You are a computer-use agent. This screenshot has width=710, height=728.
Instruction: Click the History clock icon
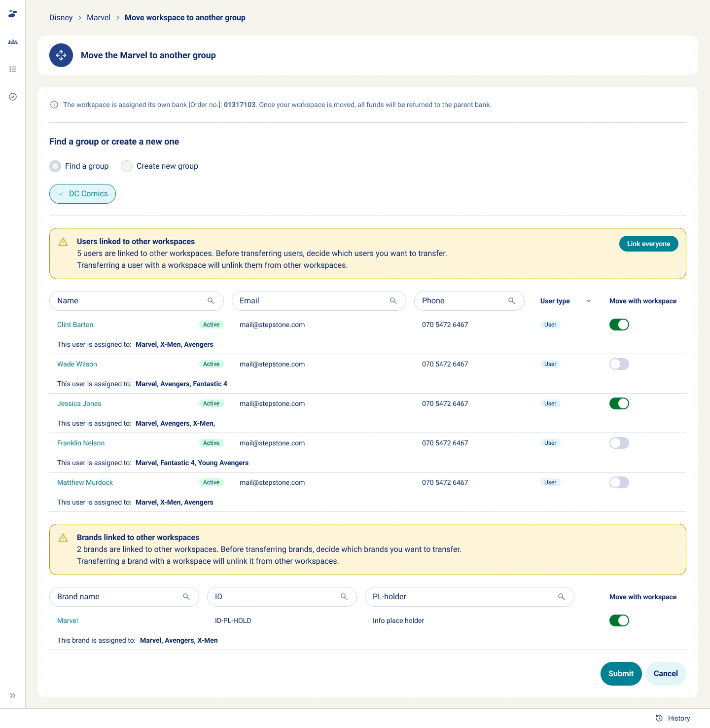[x=659, y=718]
